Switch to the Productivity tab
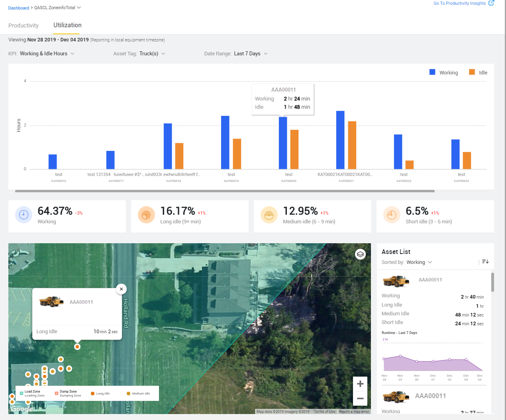Screen dimensions: 506x420 click(24, 25)
